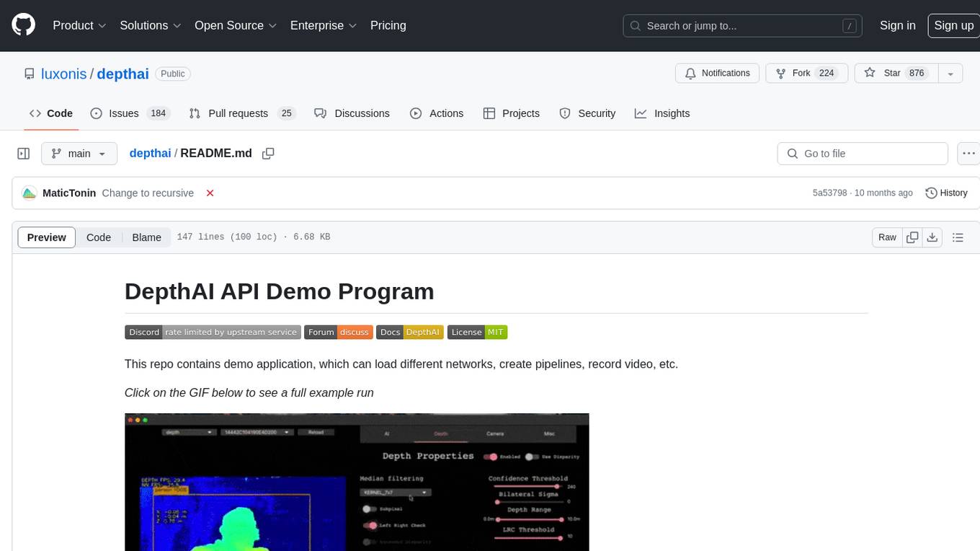Open the README outline list icon
This screenshot has height=551, width=980.
click(x=958, y=237)
